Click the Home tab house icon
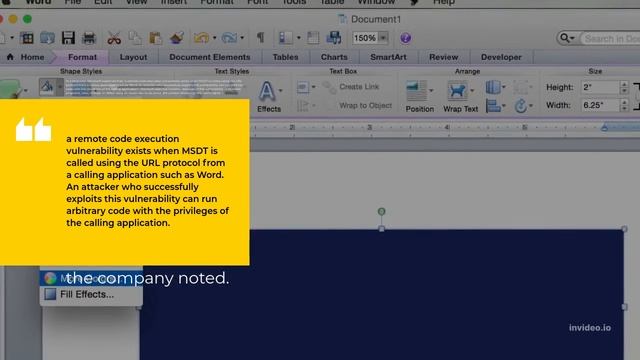 [x=10, y=57]
